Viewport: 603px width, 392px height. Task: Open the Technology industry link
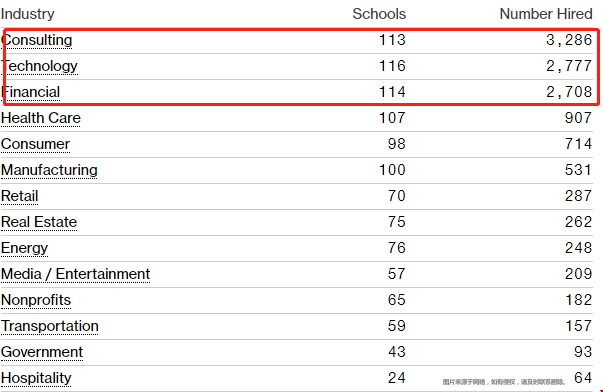(39, 66)
